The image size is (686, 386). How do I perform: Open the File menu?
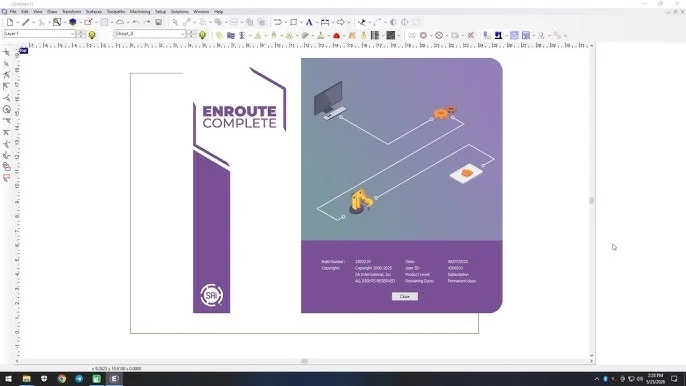pyautogui.click(x=13, y=12)
